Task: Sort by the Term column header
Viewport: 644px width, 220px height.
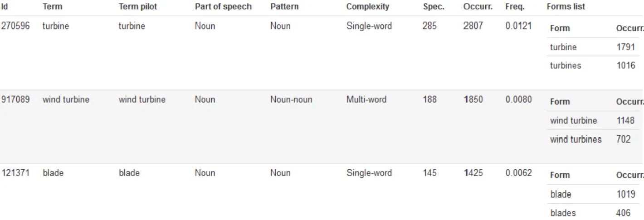Action: pyautogui.click(x=52, y=7)
